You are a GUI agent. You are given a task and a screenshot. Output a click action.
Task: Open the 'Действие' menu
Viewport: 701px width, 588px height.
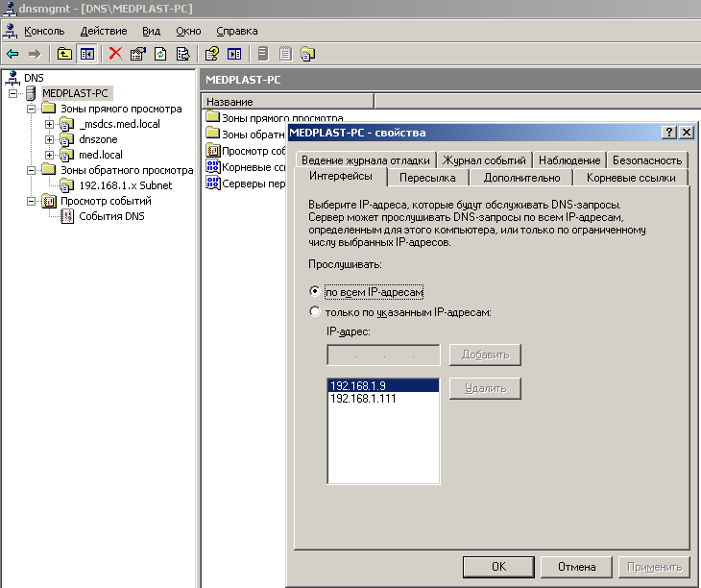click(103, 31)
